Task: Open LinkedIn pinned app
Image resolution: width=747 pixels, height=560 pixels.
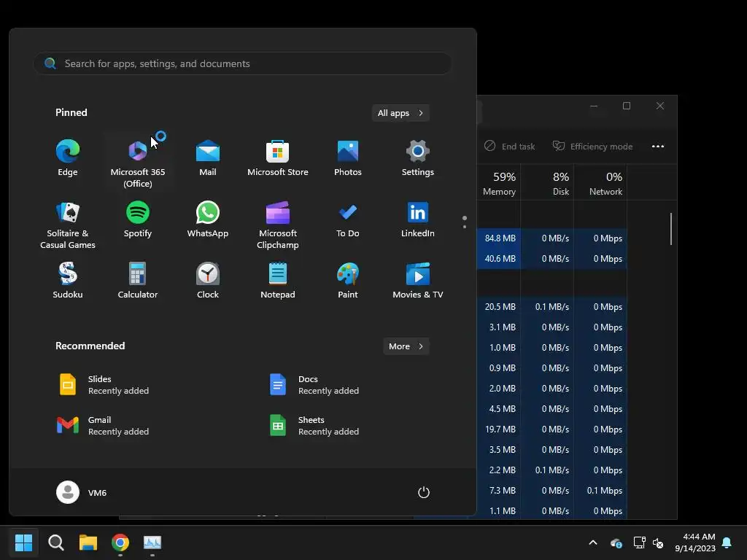Action: pyautogui.click(x=418, y=220)
